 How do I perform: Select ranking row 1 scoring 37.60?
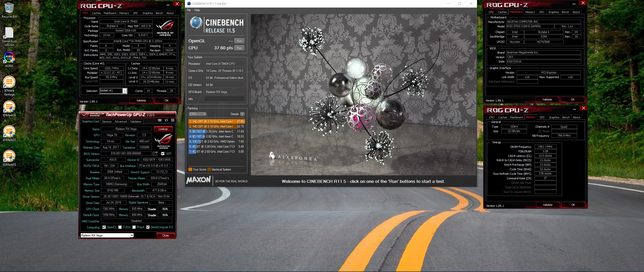tap(216, 121)
